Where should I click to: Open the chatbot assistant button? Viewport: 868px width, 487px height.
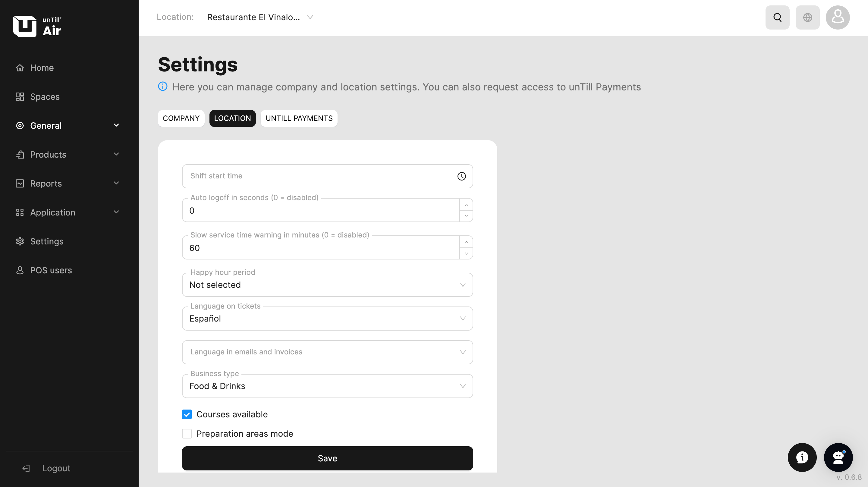point(838,457)
